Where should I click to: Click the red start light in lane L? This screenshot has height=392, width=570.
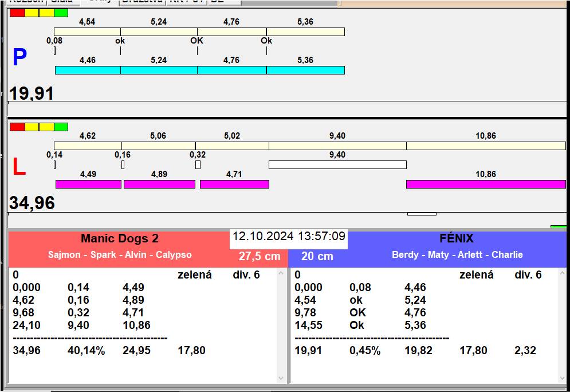17,127
